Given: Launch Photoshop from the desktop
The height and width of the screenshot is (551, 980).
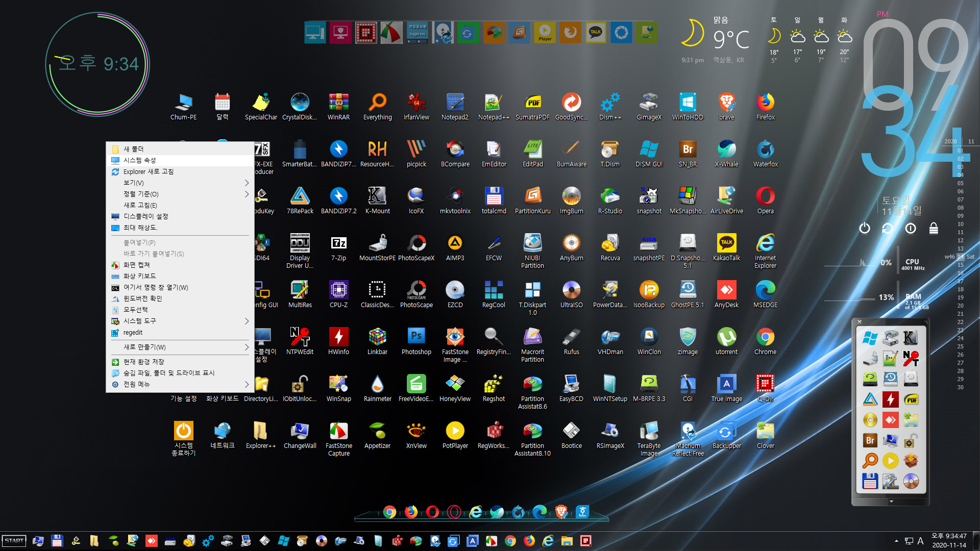Looking at the screenshot, I should tap(416, 341).
